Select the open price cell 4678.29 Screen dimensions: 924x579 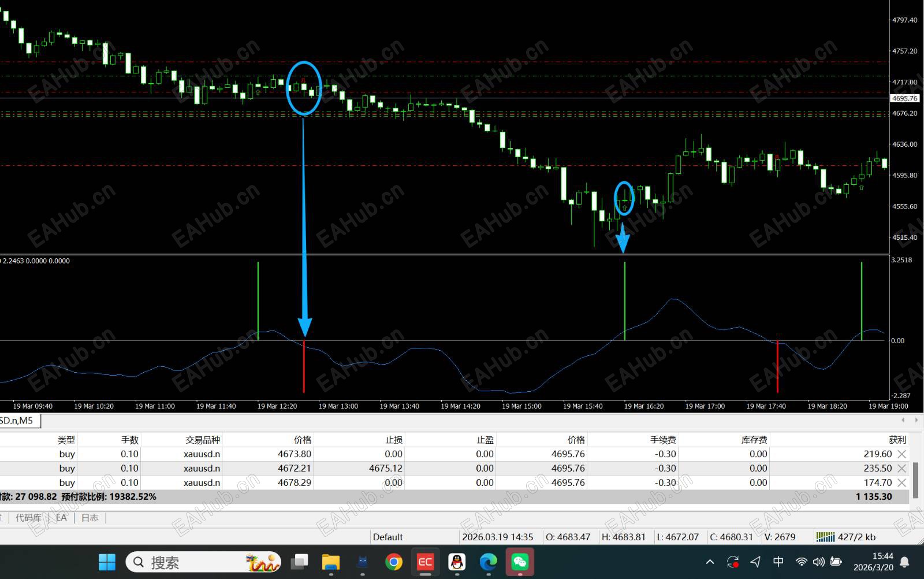point(295,482)
